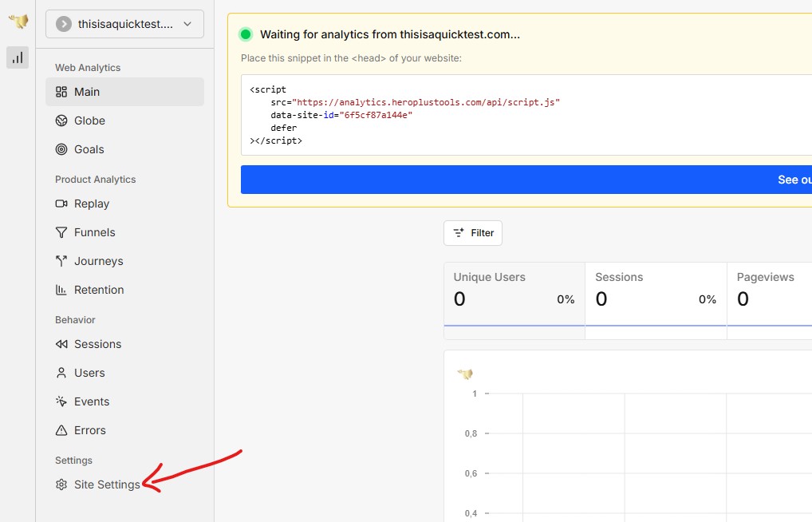Open the Events page
The height and width of the screenshot is (522, 812).
point(92,401)
